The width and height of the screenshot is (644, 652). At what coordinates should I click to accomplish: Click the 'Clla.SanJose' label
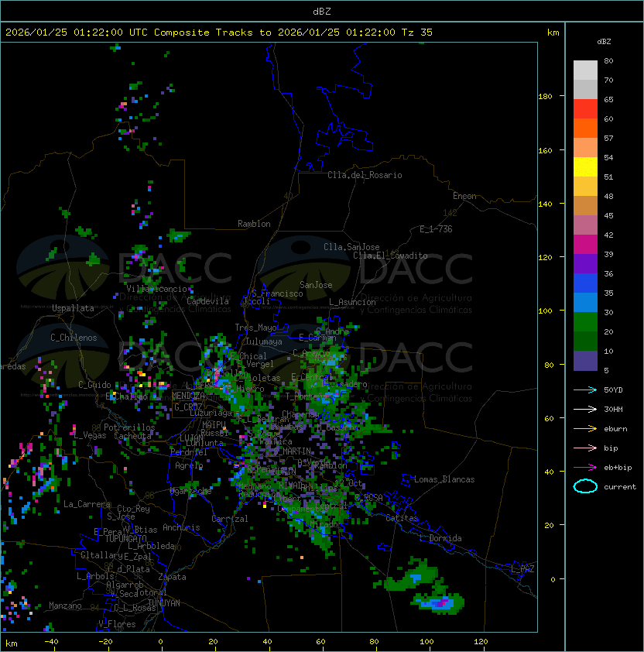coord(351,247)
